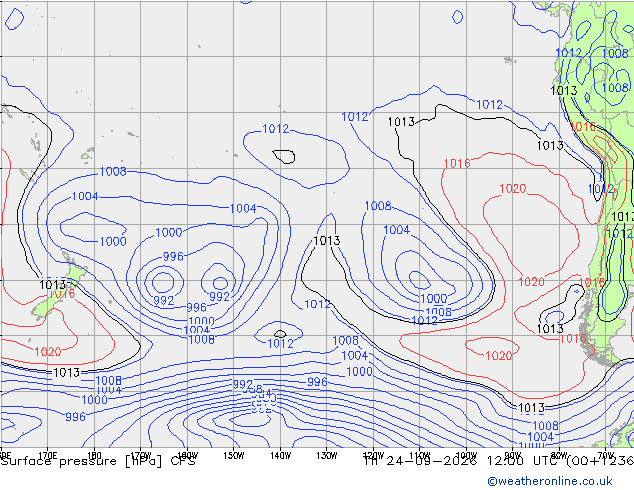Click the 1004 label in the bottom-right corner
634x490 pixels.
pos(541,437)
